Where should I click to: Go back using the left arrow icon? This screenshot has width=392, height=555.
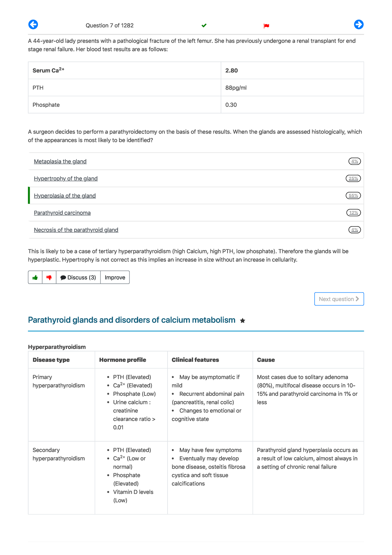pos(33,24)
